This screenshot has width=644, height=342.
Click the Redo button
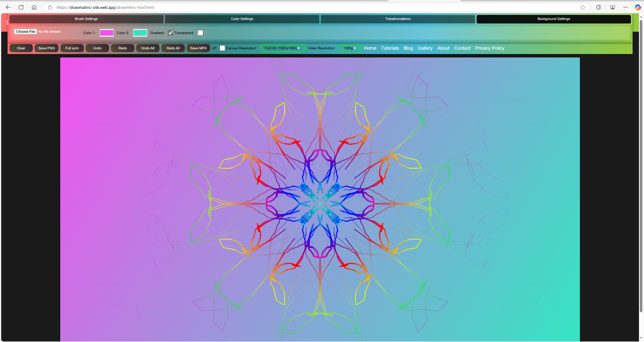pos(122,48)
